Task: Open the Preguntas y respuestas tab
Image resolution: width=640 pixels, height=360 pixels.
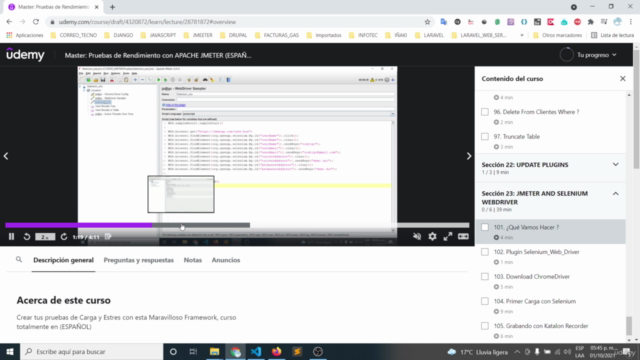Action: tap(139, 260)
